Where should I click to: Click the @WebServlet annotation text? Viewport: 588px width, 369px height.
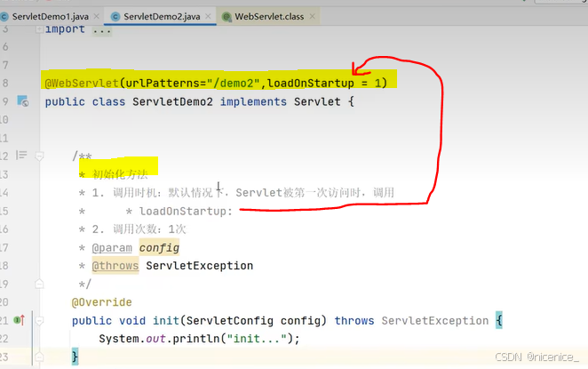click(82, 83)
